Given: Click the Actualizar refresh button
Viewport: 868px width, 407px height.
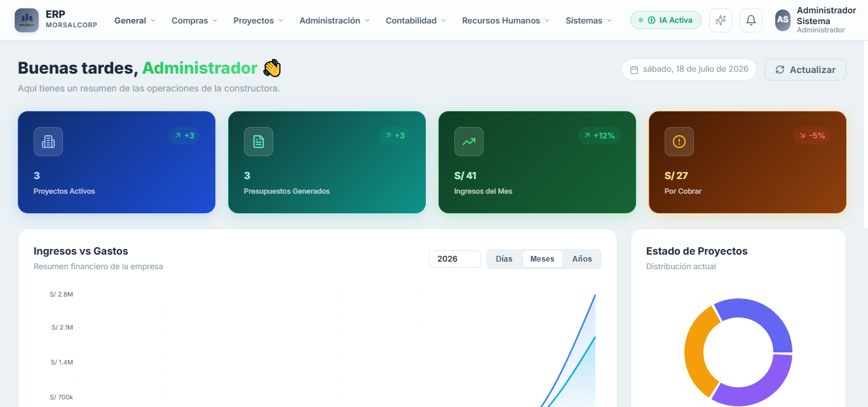Looking at the screenshot, I should [805, 70].
